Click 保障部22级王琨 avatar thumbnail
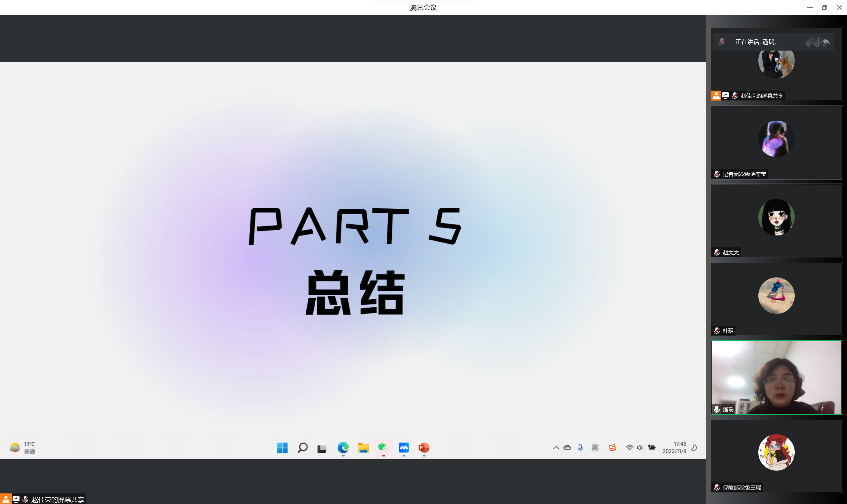This screenshot has width=847, height=504. [776, 452]
